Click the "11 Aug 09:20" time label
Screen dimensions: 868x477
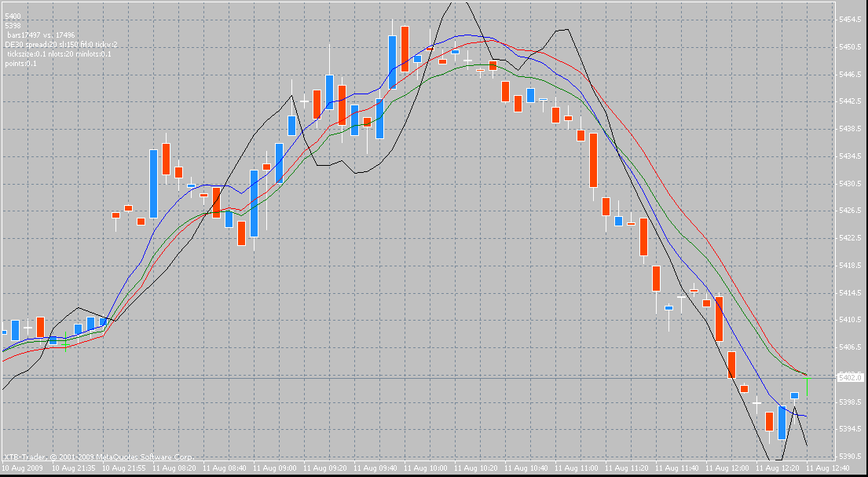[324, 468]
